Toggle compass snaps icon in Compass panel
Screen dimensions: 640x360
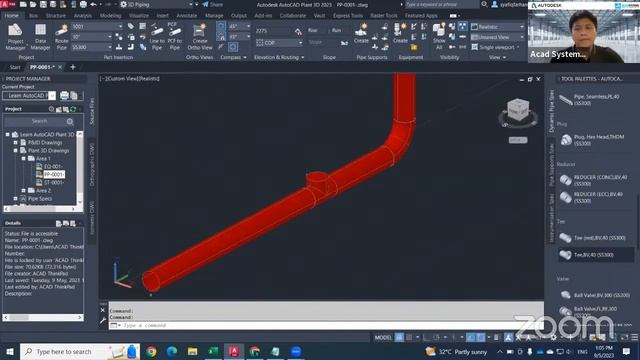tap(221, 37)
